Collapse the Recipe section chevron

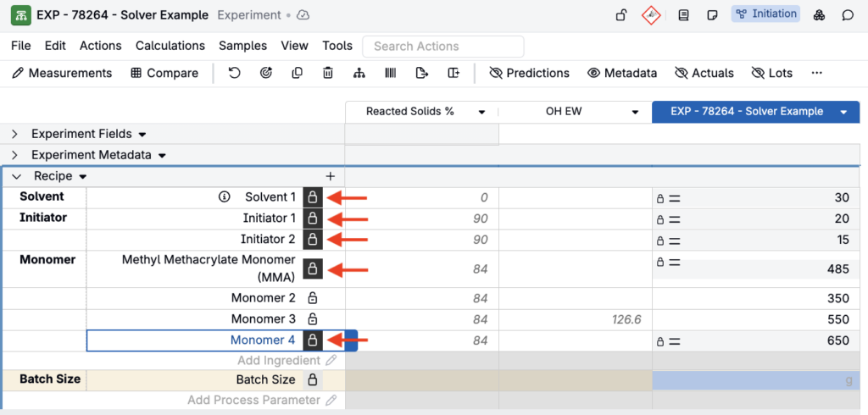point(17,176)
